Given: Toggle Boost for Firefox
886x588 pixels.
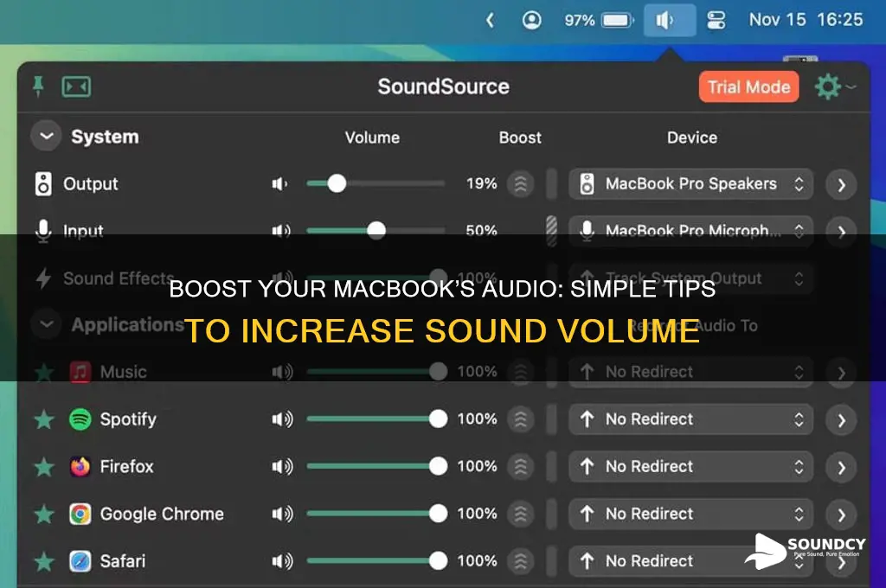Looking at the screenshot, I should pyautogui.click(x=520, y=467).
